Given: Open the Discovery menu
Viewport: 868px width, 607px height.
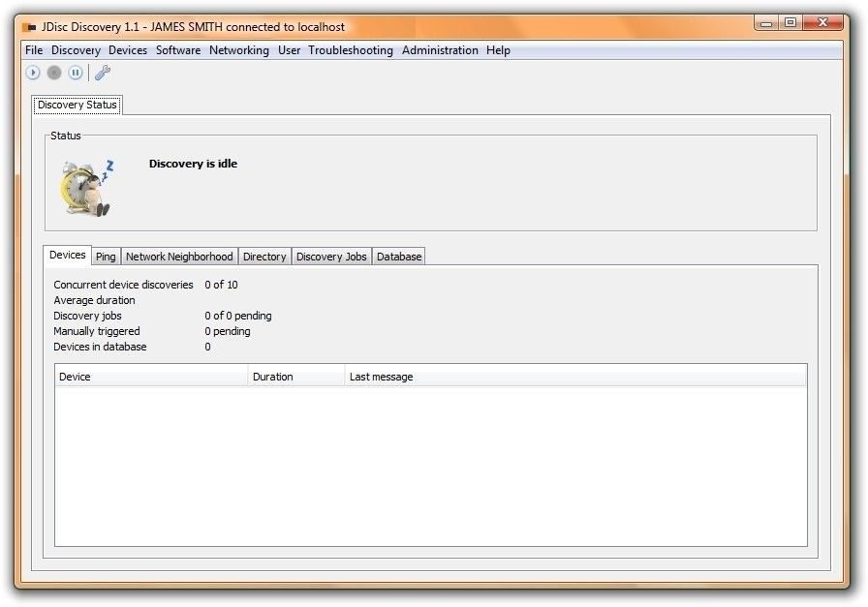Looking at the screenshot, I should (76, 50).
